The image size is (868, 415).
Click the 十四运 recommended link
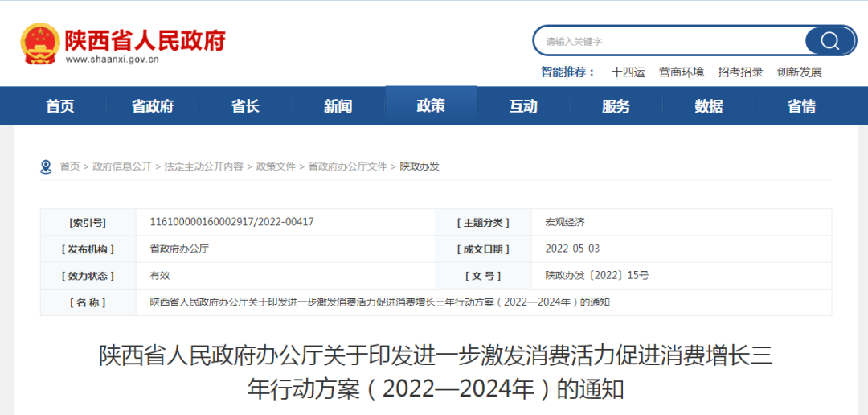click(628, 72)
